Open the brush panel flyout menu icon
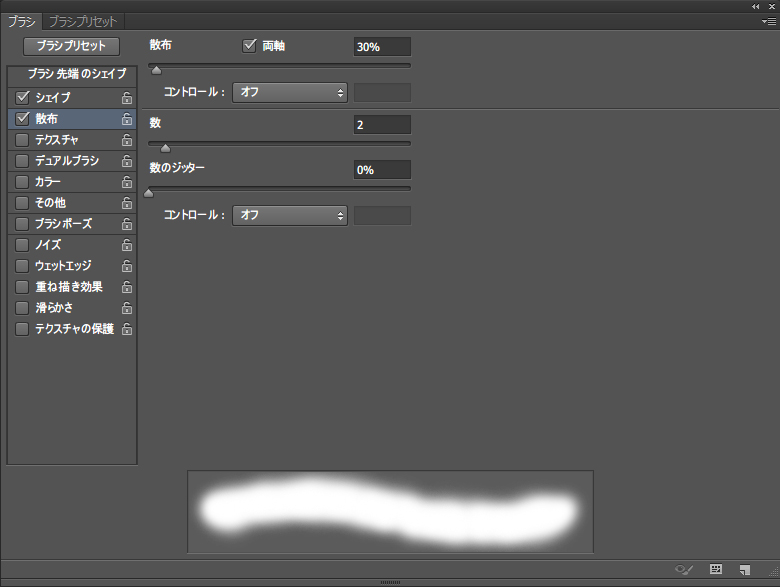The image size is (780, 587). pos(769,21)
